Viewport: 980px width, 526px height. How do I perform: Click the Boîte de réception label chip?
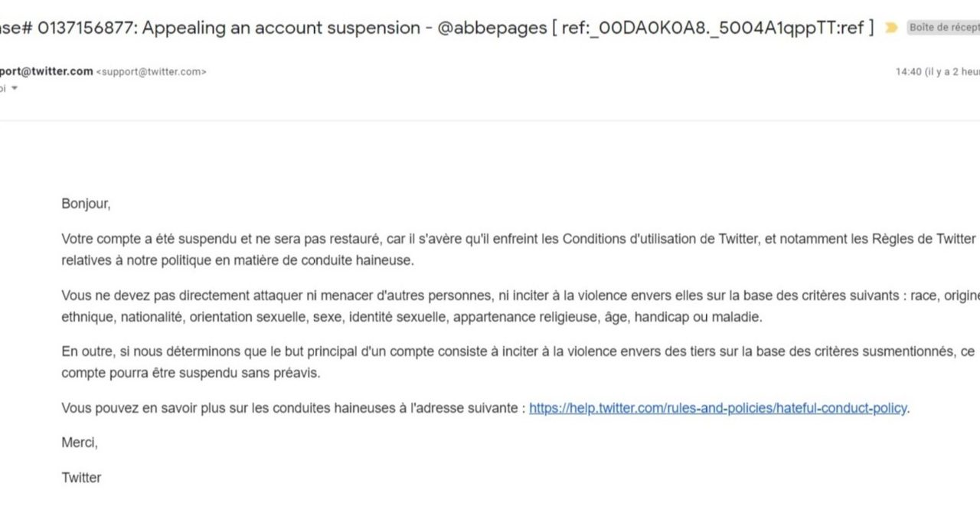pos(943,28)
